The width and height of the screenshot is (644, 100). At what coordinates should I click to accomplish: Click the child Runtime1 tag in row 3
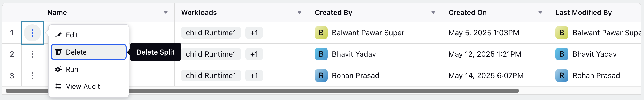click(x=211, y=76)
